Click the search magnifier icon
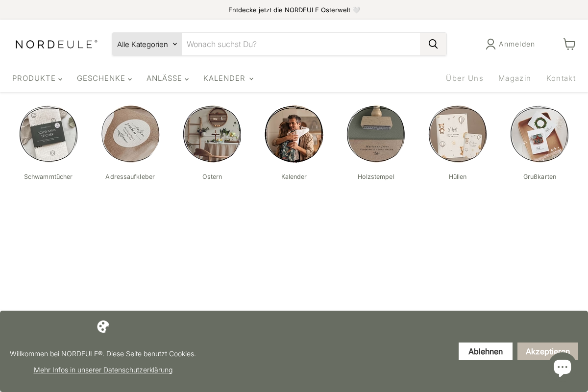 tap(433, 44)
